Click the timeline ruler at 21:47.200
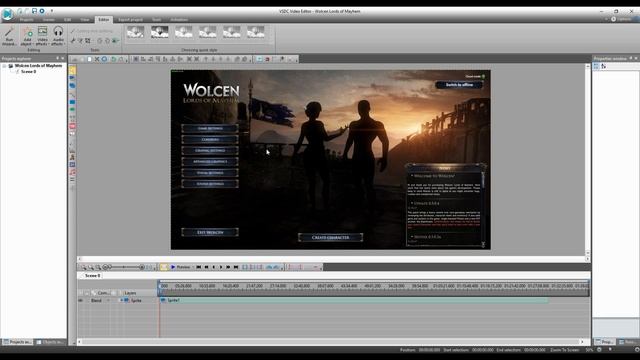This screenshot has height=360, width=640. [254, 286]
